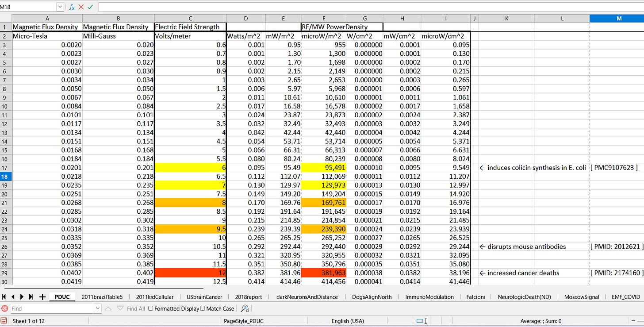Viewport: 644px width, 327px height.
Task: Click 'RF/MW PowerDensity' header cell
Action: pos(335,27)
